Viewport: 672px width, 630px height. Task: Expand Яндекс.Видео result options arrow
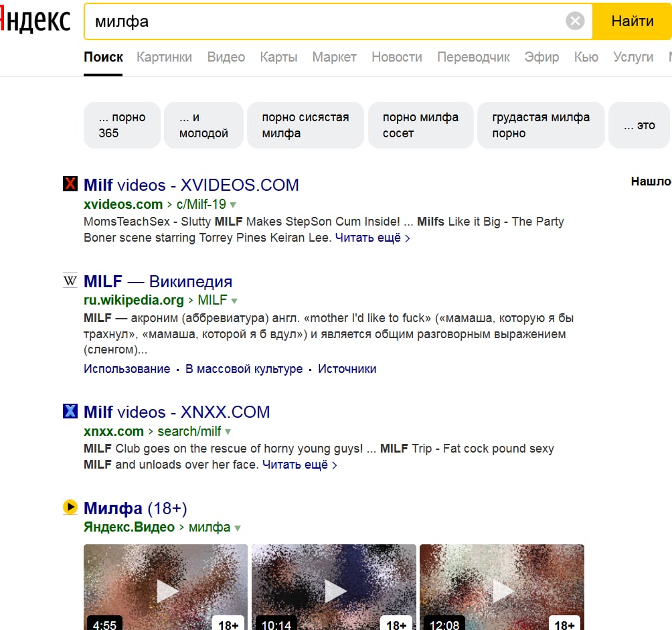coord(238,528)
